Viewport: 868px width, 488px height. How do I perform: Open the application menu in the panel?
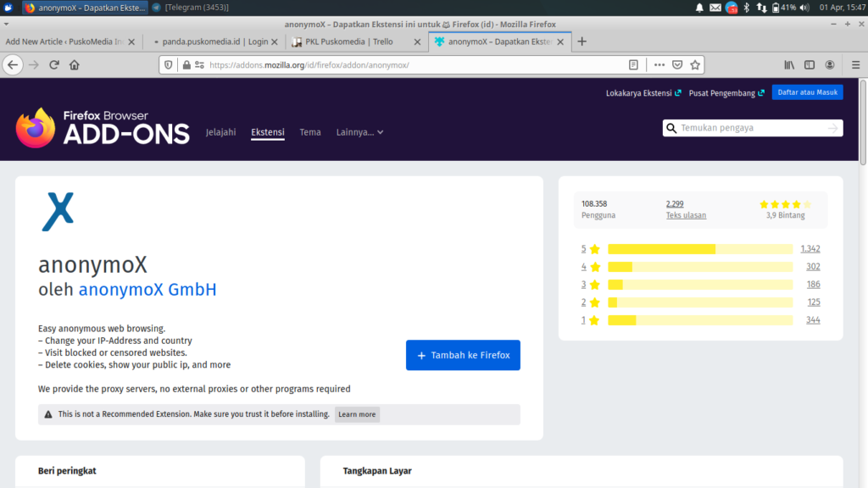click(x=8, y=8)
